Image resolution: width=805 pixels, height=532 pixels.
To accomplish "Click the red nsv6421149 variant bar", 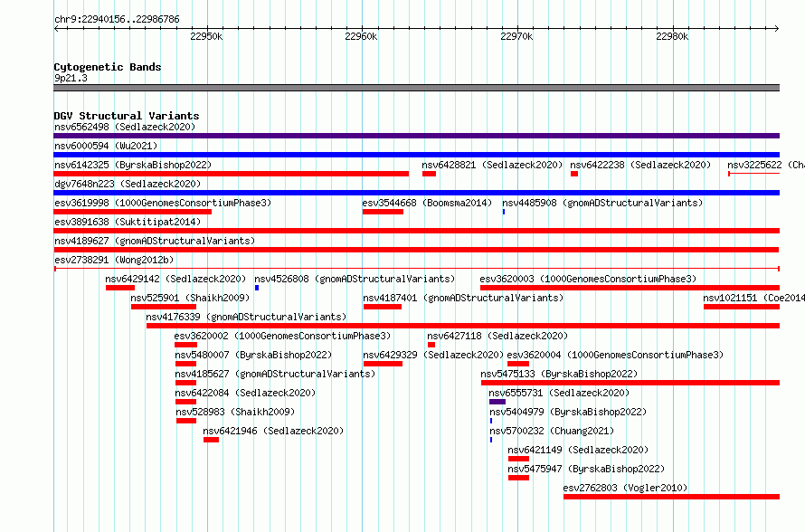I will [x=518, y=459].
